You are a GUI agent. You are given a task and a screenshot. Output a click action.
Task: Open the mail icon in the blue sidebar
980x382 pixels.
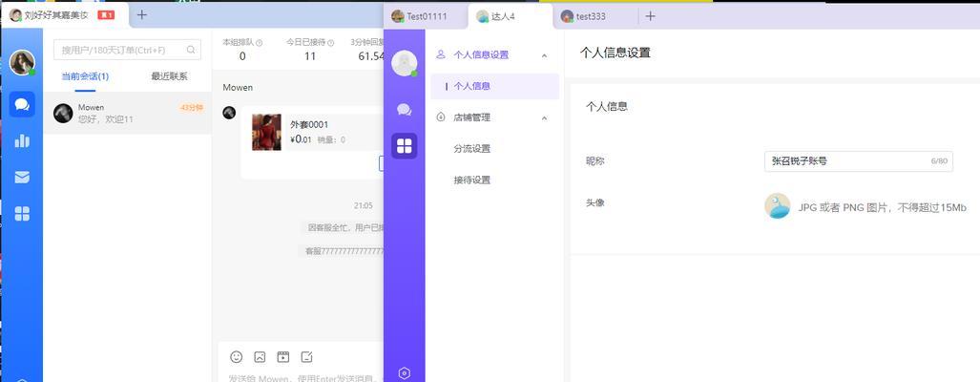pyautogui.click(x=22, y=178)
